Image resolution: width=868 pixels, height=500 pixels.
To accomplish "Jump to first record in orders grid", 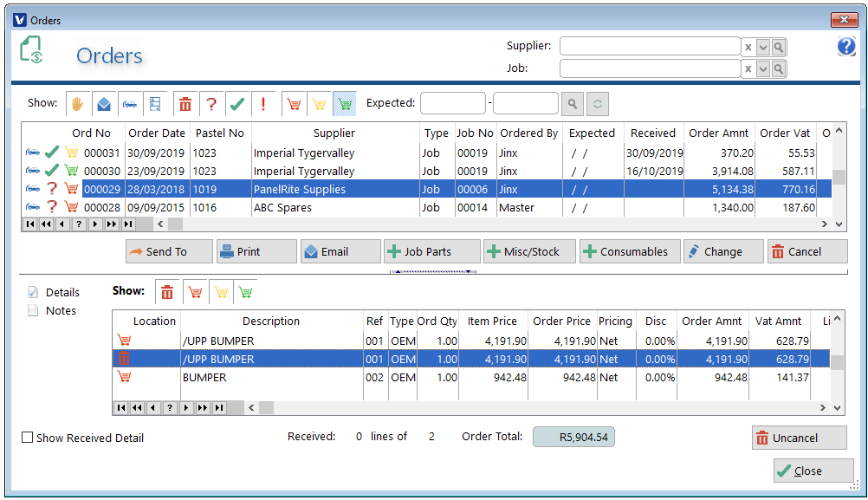I will click(30, 224).
